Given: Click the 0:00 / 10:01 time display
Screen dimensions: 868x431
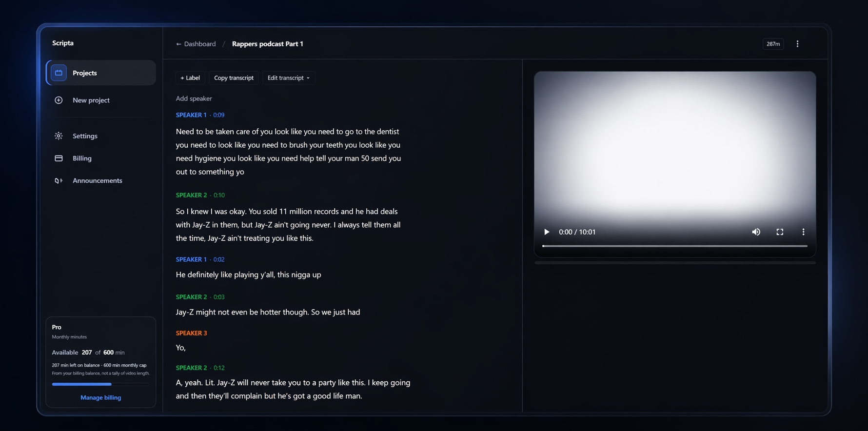Looking at the screenshot, I should (577, 232).
